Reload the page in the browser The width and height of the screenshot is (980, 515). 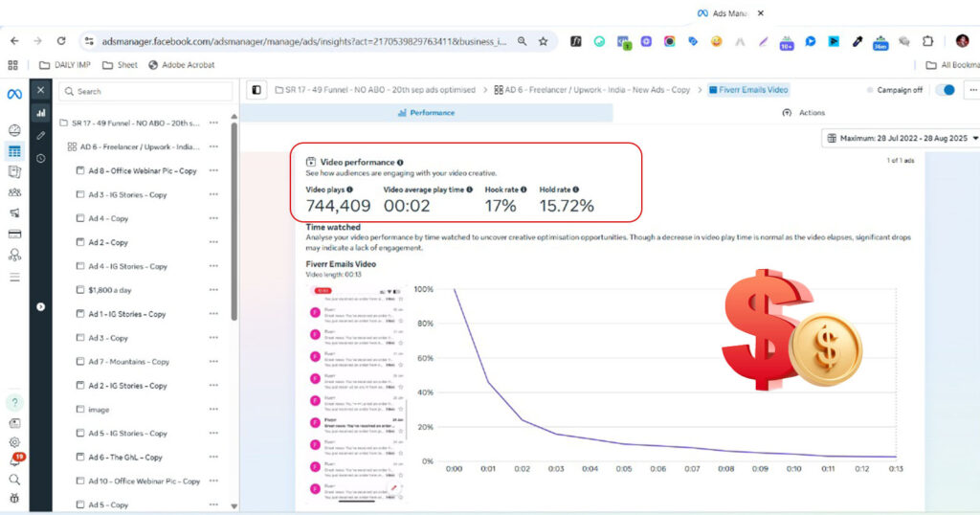coord(61,41)
